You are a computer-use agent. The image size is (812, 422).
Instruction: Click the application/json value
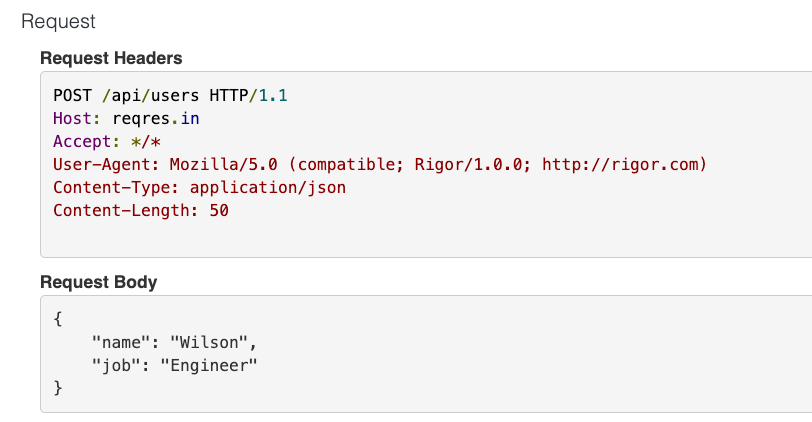pos(268,188)
